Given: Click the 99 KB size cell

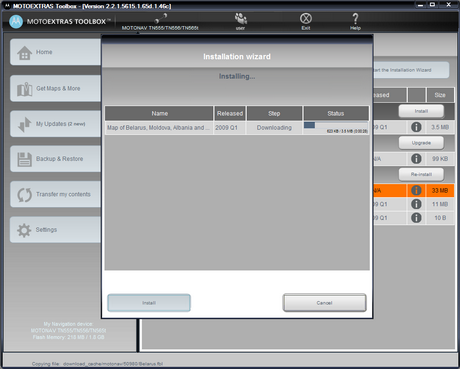Looking at the screenshot, I should tap(440, 159).
